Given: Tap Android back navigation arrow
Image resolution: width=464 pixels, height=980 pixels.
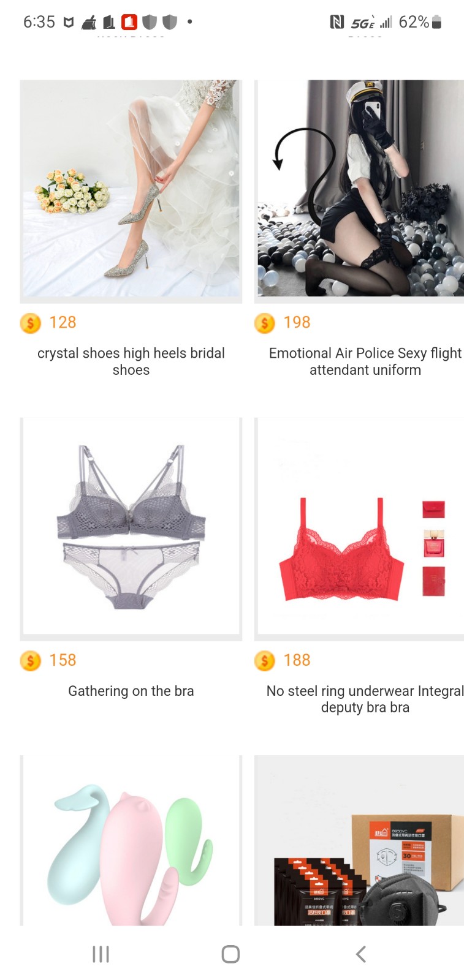Looking at the screenshot, I should 360,954.
